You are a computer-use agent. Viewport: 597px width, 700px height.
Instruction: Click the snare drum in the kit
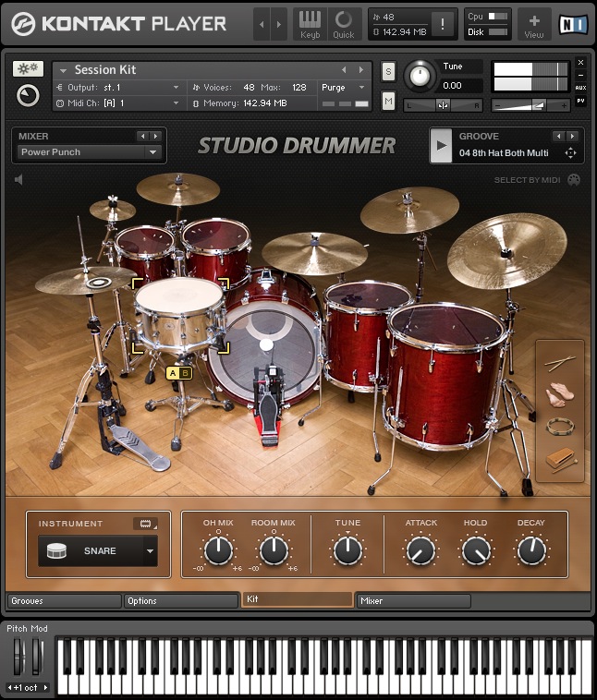(x=179, y=315)
